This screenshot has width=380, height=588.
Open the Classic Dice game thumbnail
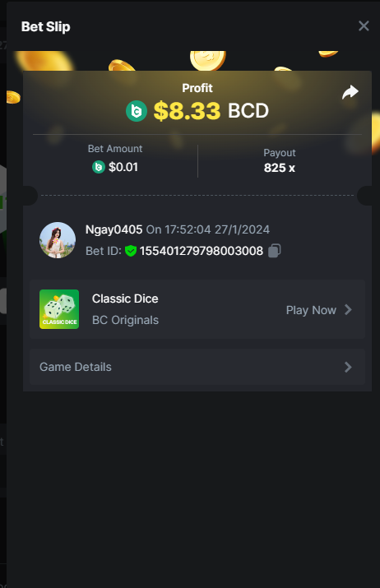(59, 309)
